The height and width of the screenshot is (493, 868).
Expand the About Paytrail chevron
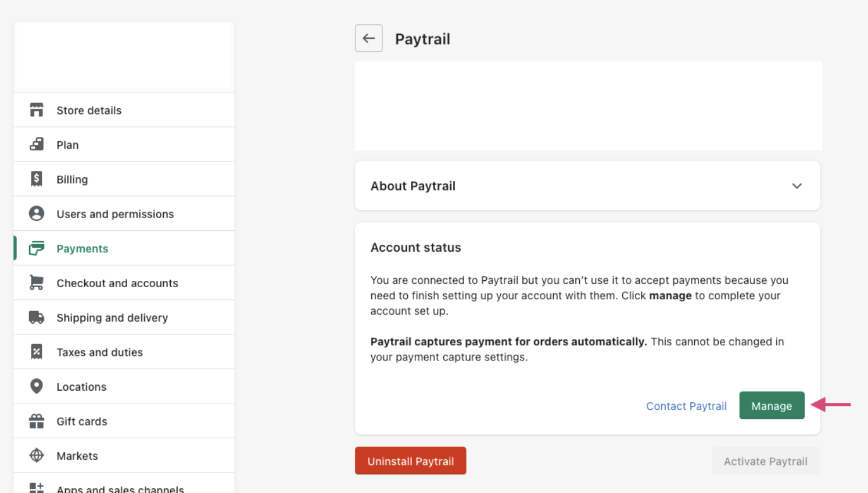tap(797, 186)
